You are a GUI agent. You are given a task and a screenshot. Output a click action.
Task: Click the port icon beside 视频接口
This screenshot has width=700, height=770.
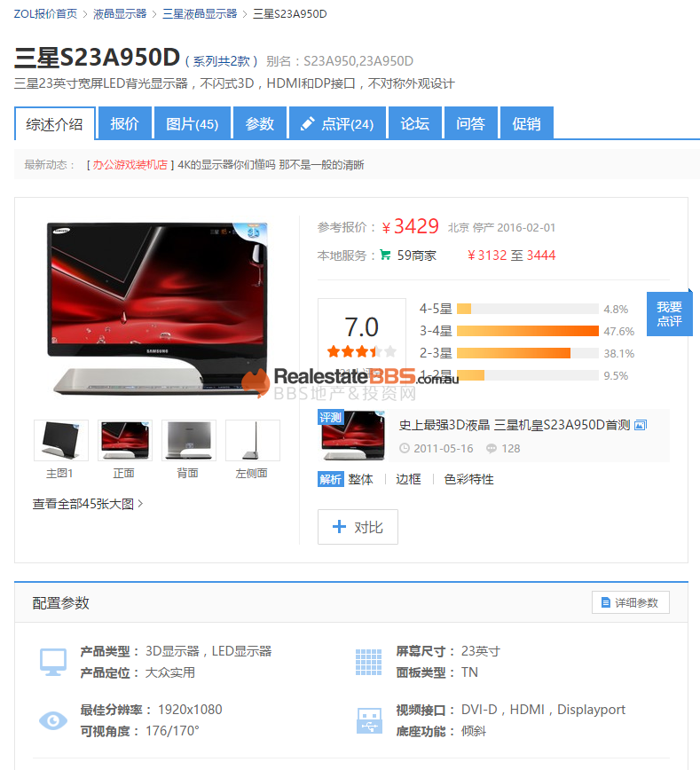[368, 720]
